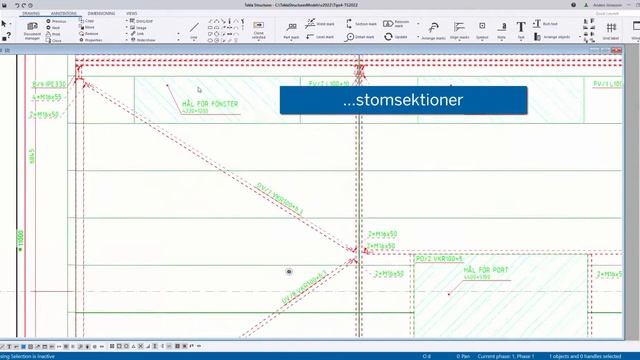Select the R/4 IPE330 part mark
This screenshot has width=640, height=360.
pos(49,84)
